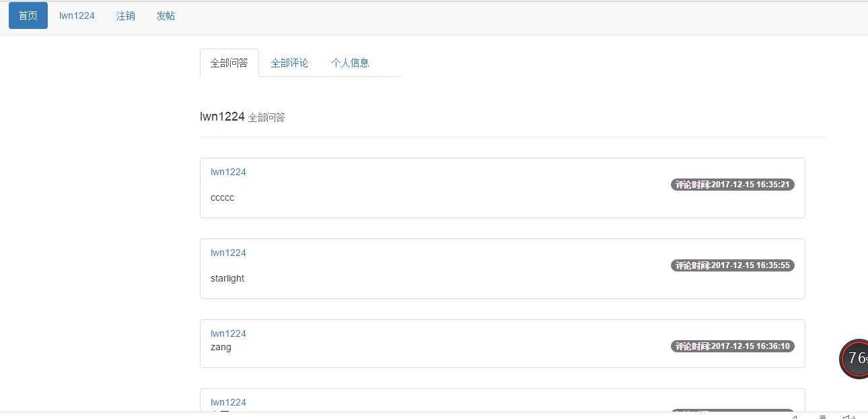Click the starlight post text
This screenshot has height=419, width=868.
coord(227,278)
